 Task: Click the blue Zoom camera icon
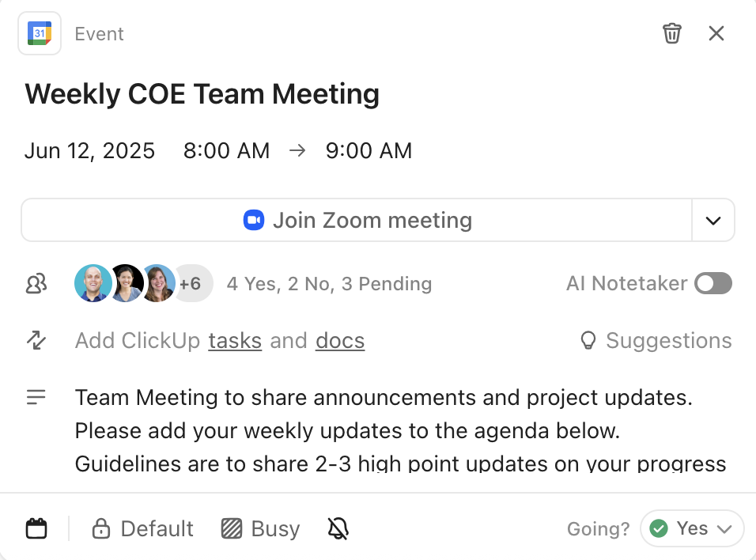tap(253, 220)
